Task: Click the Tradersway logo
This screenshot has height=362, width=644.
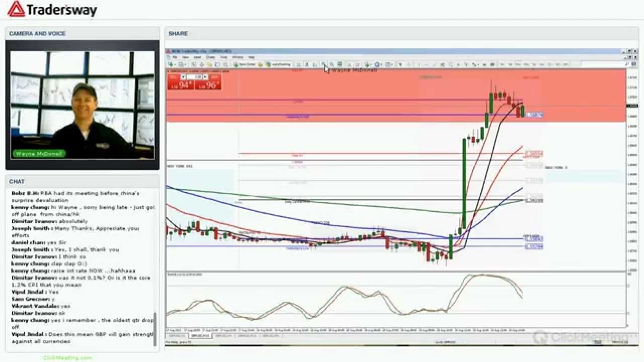Action: 52,9
